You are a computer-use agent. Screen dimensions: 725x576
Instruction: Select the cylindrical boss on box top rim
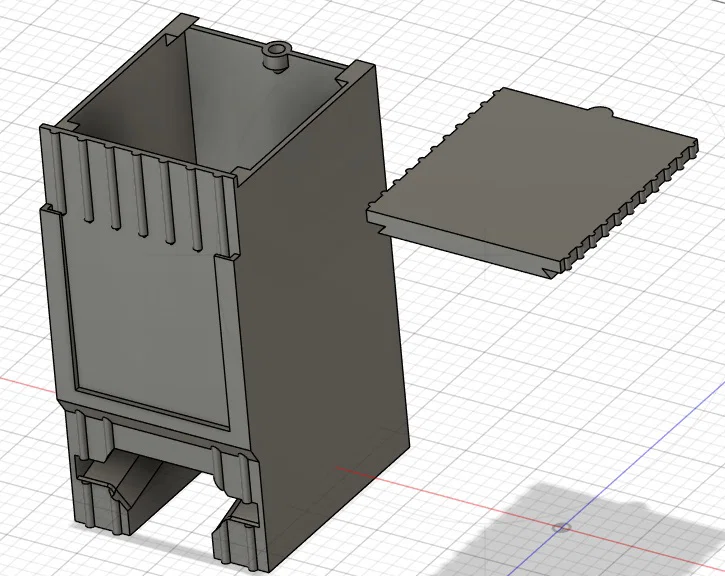(276, 55)
